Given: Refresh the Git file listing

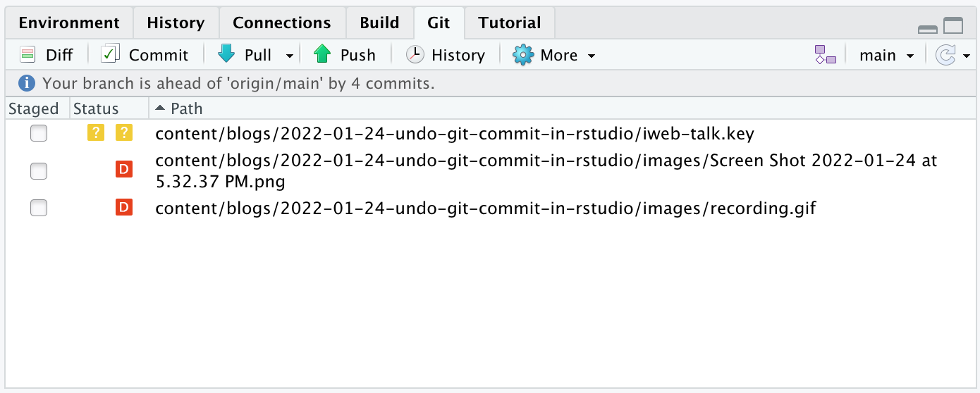Looking at the screenshot, I should (x=945, y=55).
